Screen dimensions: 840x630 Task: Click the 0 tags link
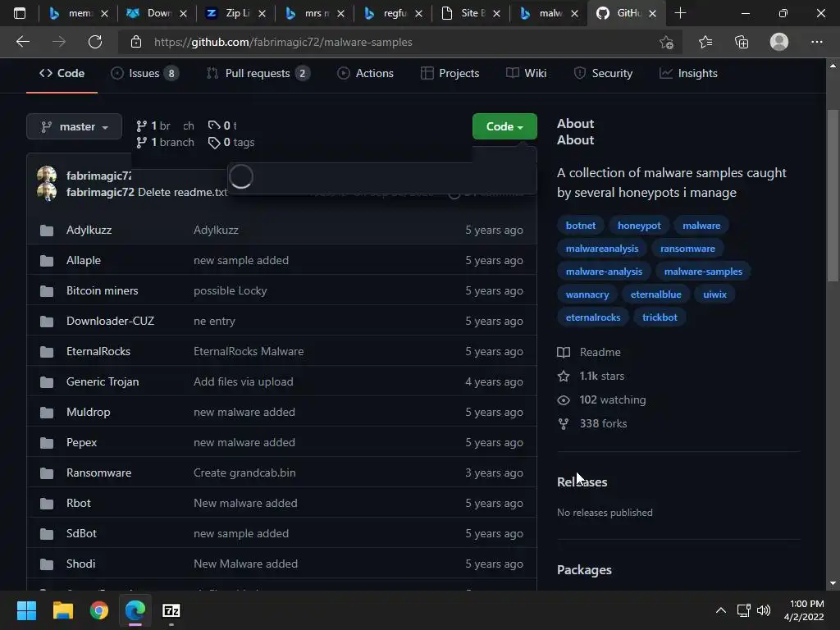click(231, 143)
